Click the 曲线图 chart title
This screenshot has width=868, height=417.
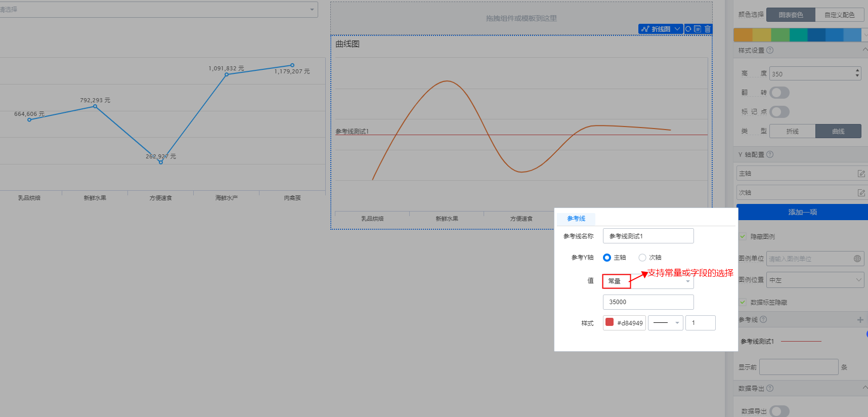[x=348, y=44]
